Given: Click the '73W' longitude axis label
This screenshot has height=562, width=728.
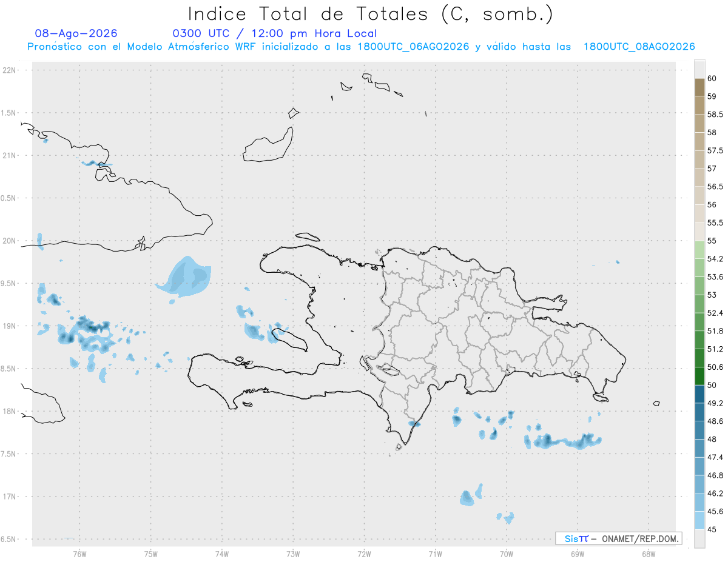Looking at the screenshot, I should (x=293, y=554).
